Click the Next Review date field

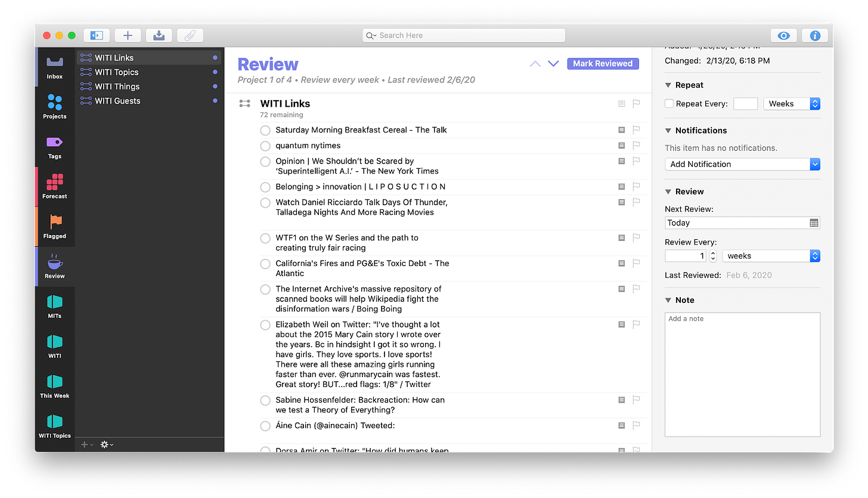[742, 222]
